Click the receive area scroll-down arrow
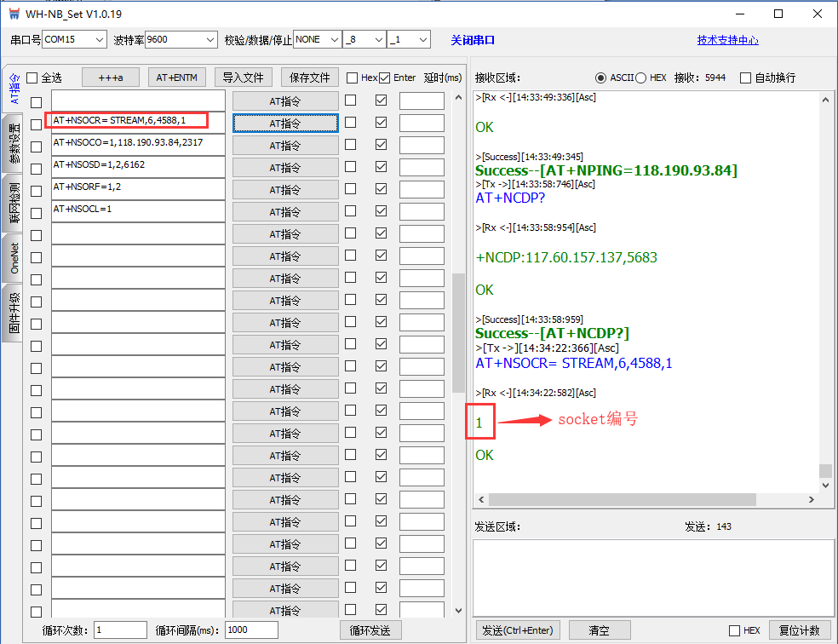Image resolution: width=838 pixels, height=644 pixels. (826, 486)
